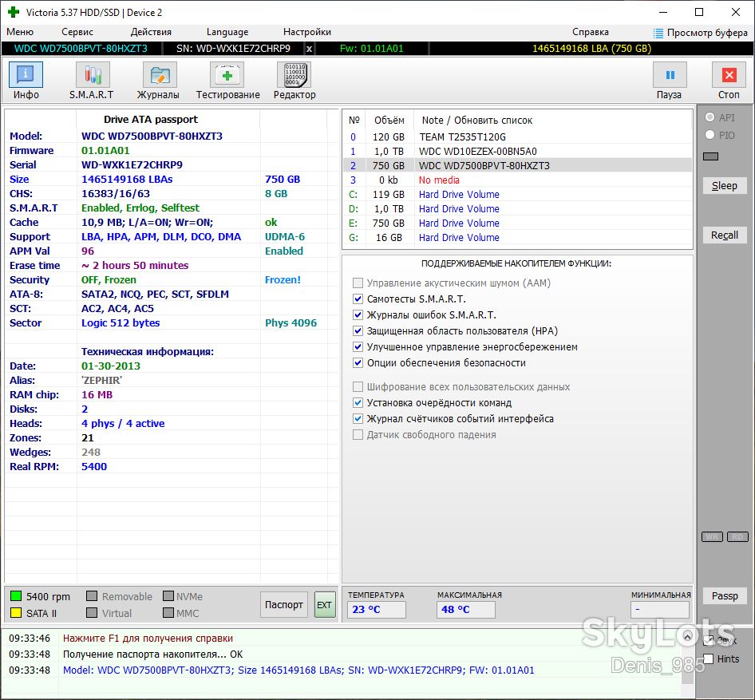Click the Пауза pause icon
The height and width of the screenshot is (700, 755).
pos(670,76)
